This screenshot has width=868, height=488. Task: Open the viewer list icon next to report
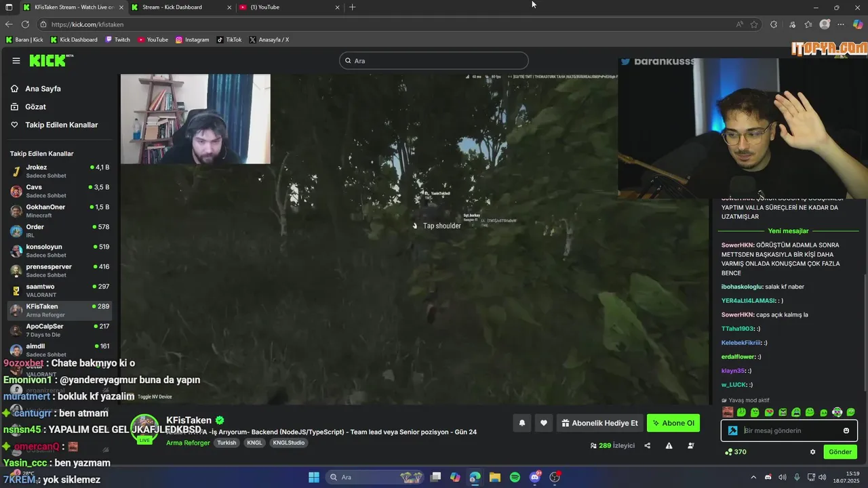coord(691,445)
